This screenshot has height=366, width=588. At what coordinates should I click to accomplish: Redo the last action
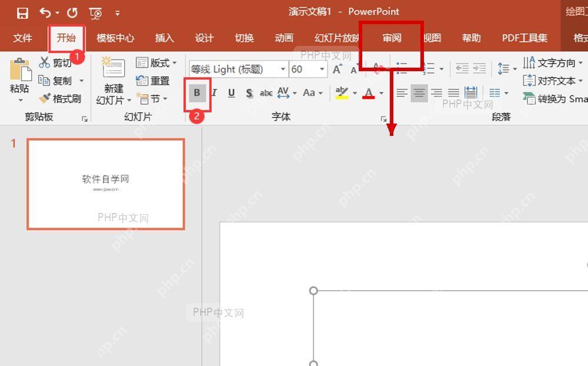click(x=72, y=13)
